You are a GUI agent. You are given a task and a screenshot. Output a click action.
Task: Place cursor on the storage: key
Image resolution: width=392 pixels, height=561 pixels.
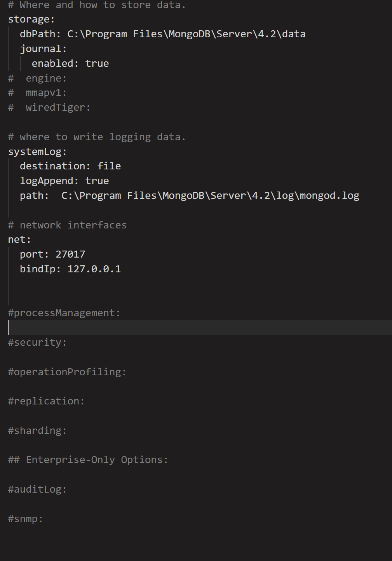(31, 19)
